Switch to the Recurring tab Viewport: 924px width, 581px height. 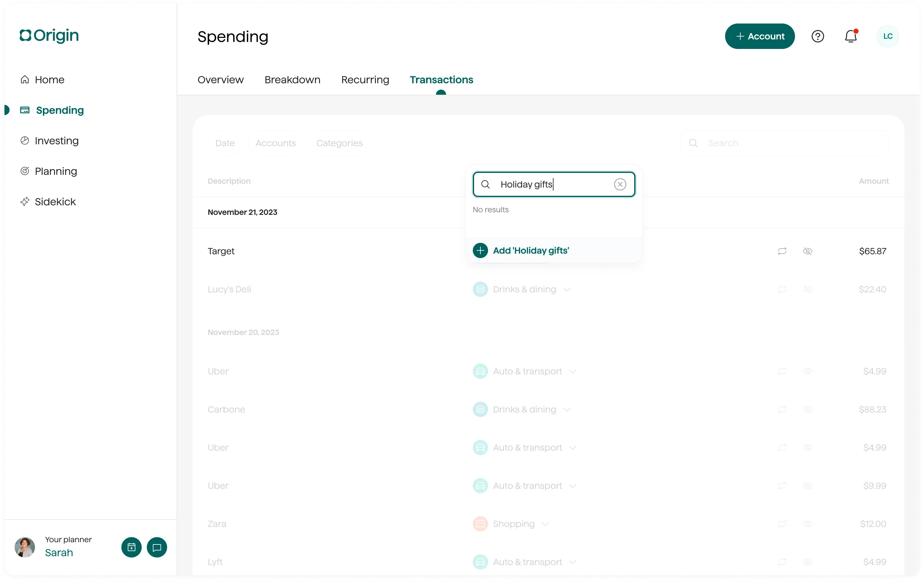365,79
